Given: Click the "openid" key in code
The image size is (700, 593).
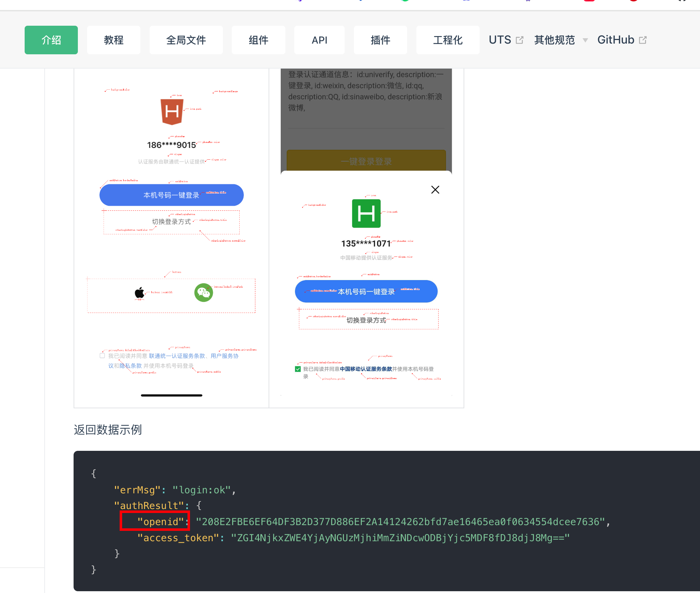Looking at the screenshot, I should [x=161, y=522].
